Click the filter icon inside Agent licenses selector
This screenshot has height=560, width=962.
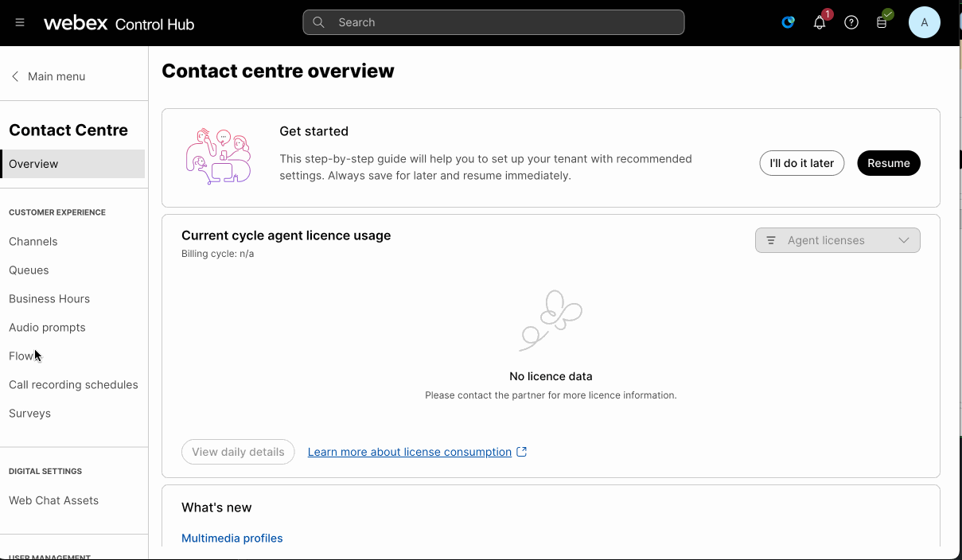coord(770,240)
